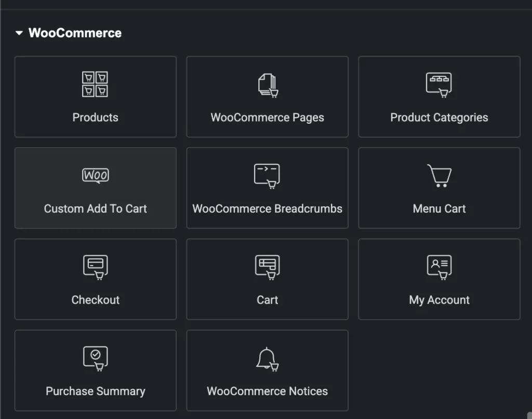The height and width of the screenshot is (419, 532).
Task: Select the WooCommerce Breadcrumbs widget icon
Action: [267, 175]
